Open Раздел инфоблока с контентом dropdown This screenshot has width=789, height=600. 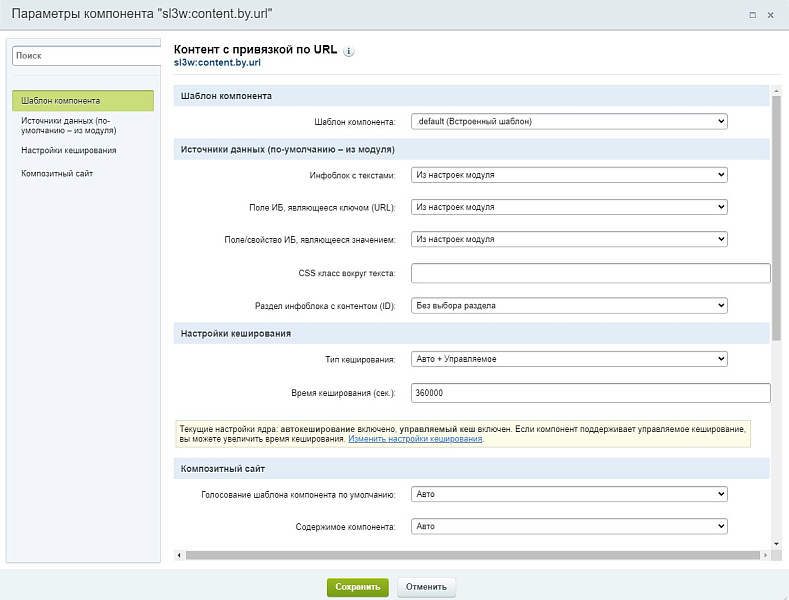[x=568, y=305]
